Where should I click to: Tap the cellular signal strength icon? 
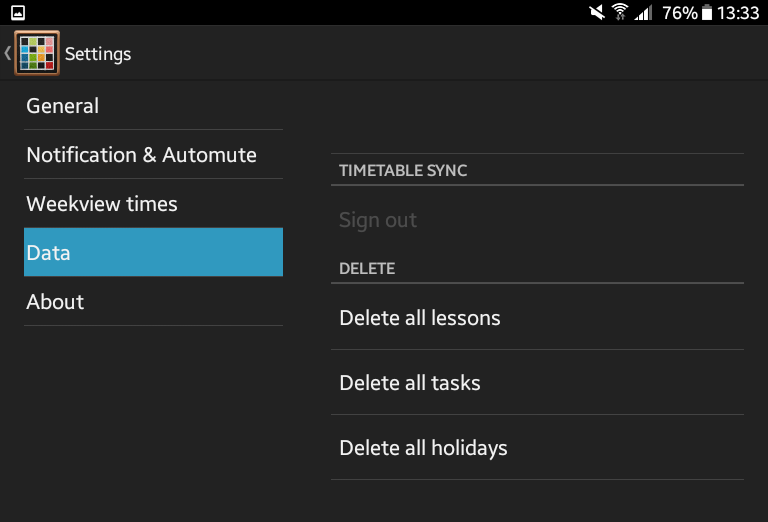(644, 12)
